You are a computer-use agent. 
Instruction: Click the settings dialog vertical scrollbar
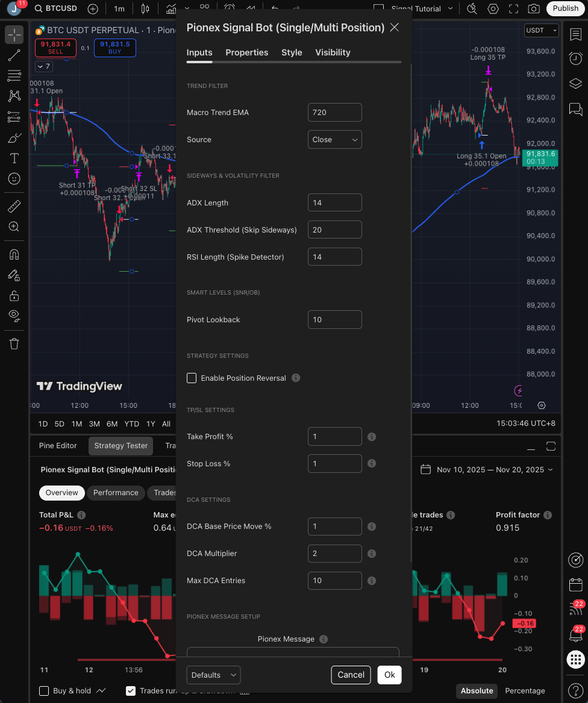(x=411, y=301)
